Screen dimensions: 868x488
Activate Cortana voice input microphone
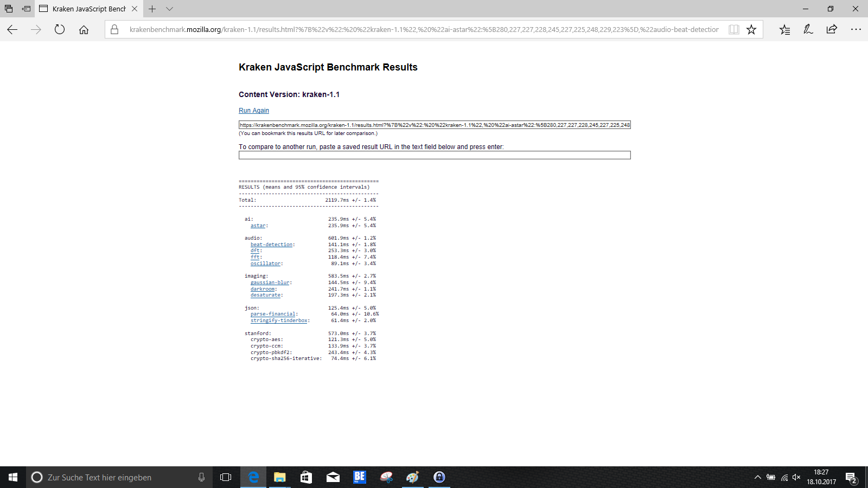[x=201, y=477]
